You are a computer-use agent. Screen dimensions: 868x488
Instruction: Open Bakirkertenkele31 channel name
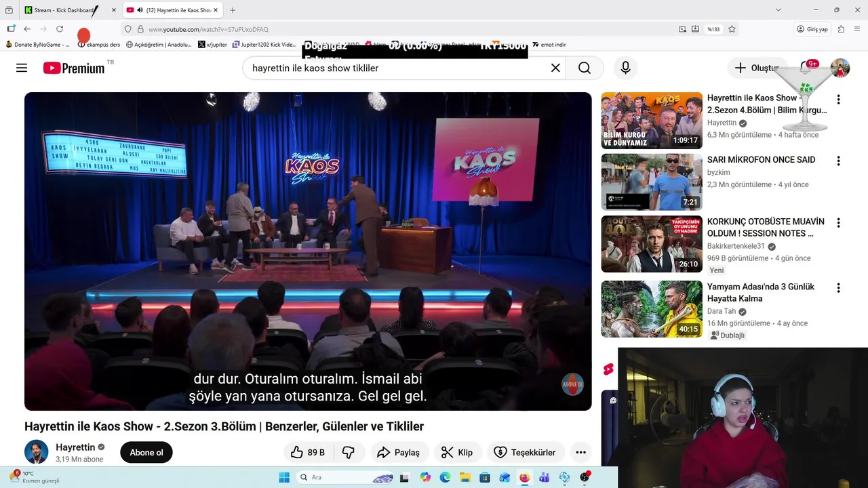pos(736,246)
